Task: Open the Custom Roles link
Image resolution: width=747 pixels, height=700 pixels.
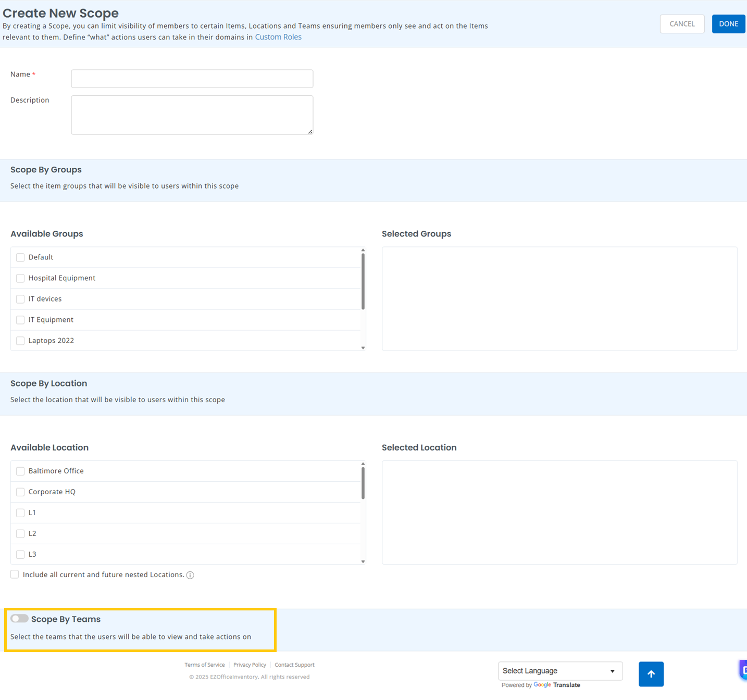Action: click(x=278, y=37)
